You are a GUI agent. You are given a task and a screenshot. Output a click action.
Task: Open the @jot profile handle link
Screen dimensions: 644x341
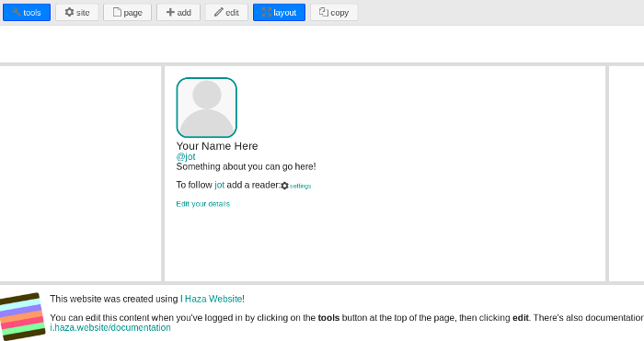186,157
